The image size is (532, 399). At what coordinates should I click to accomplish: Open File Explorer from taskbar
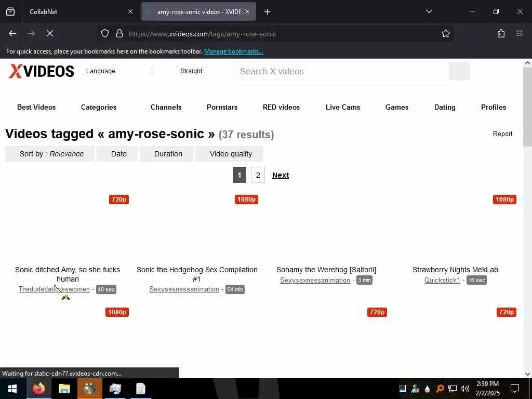pyautogui.click(x=64, y=389)
